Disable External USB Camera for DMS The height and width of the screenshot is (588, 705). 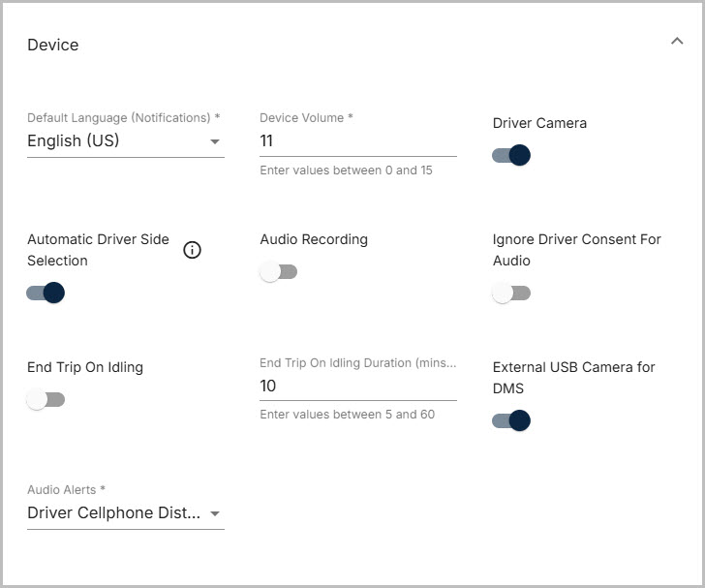coord(511,420)
